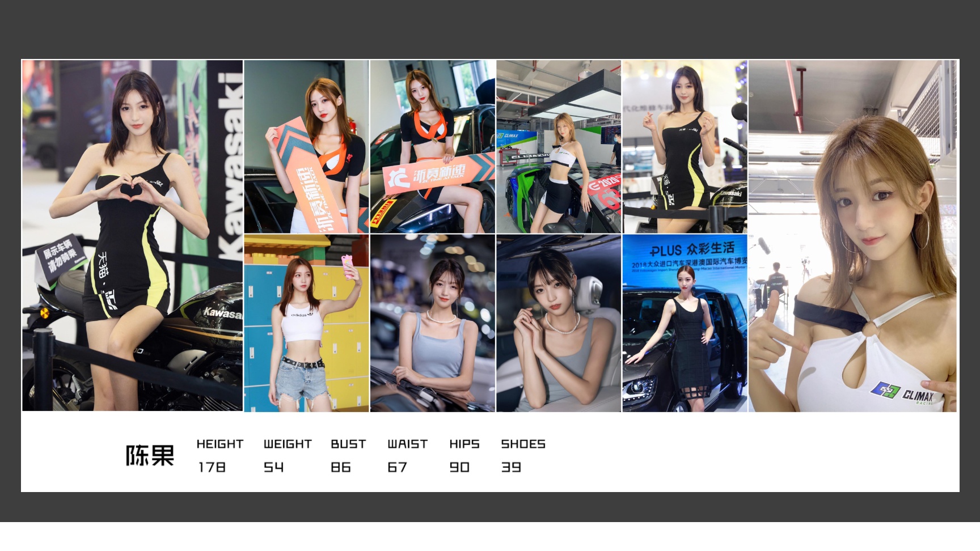Select the HEIGHT label
Image resolution: width=980 pixels, height=551 pixels.
(x=220, y=444)
